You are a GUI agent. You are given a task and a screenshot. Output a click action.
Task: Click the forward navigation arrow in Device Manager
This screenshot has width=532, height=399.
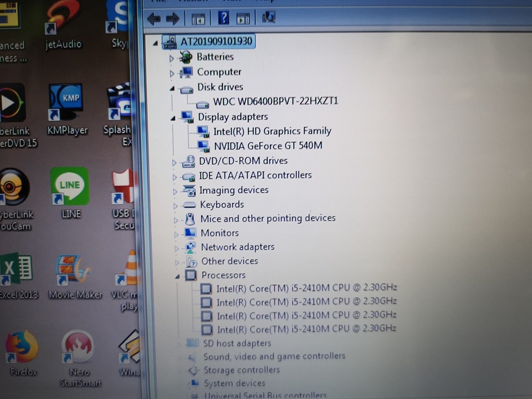(x=172, y=18)
